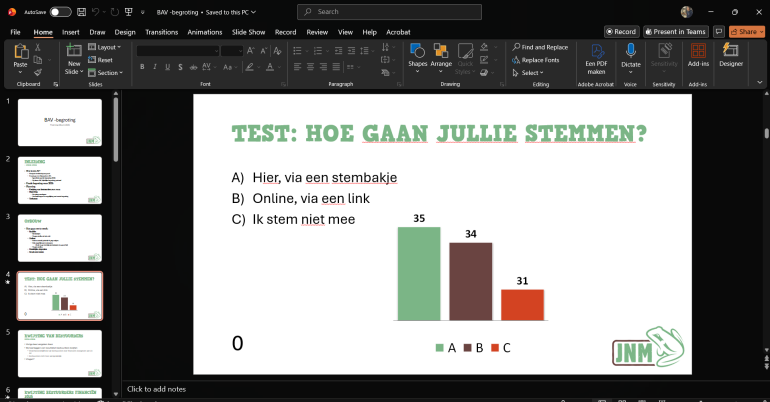
Task: Click the Shapes gallery icon
Action: (417, 51)
